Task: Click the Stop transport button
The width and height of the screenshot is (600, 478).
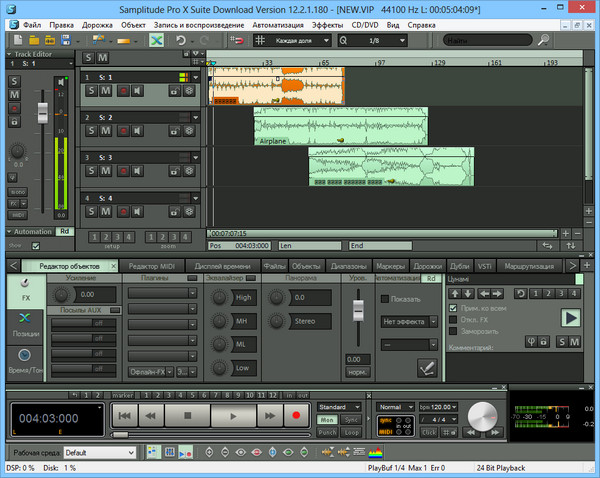Action: point(188,415)
